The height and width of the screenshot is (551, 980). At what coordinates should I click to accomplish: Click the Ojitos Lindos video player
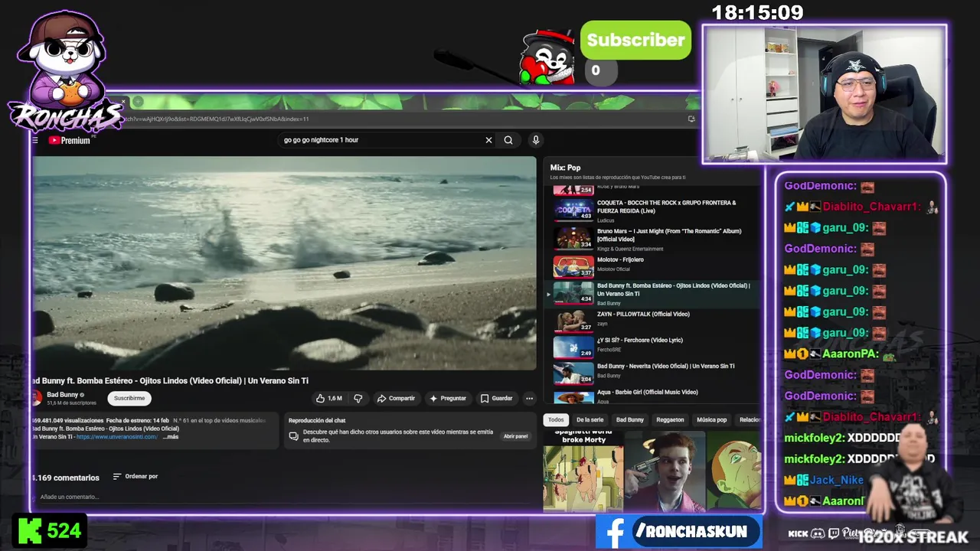(x=284, y=263)
